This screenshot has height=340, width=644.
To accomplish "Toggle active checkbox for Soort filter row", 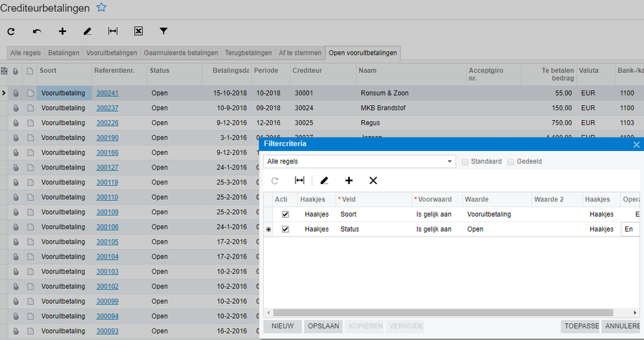I will [x=285, y=214].
